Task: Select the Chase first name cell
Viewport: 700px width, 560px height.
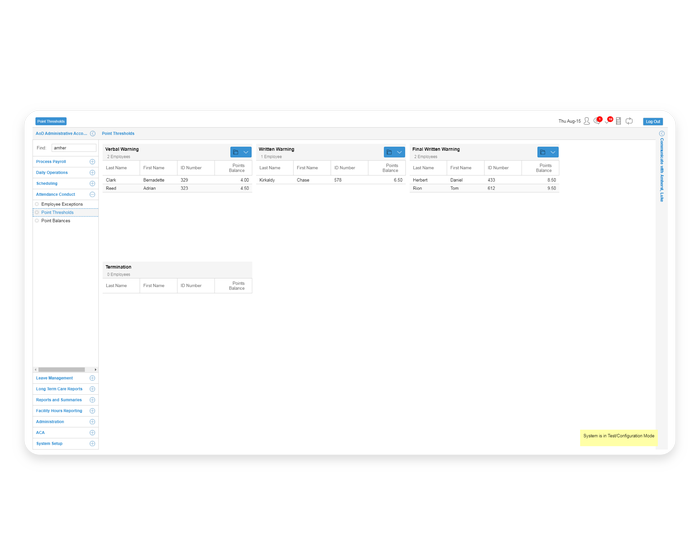Action: pos(303,180)
